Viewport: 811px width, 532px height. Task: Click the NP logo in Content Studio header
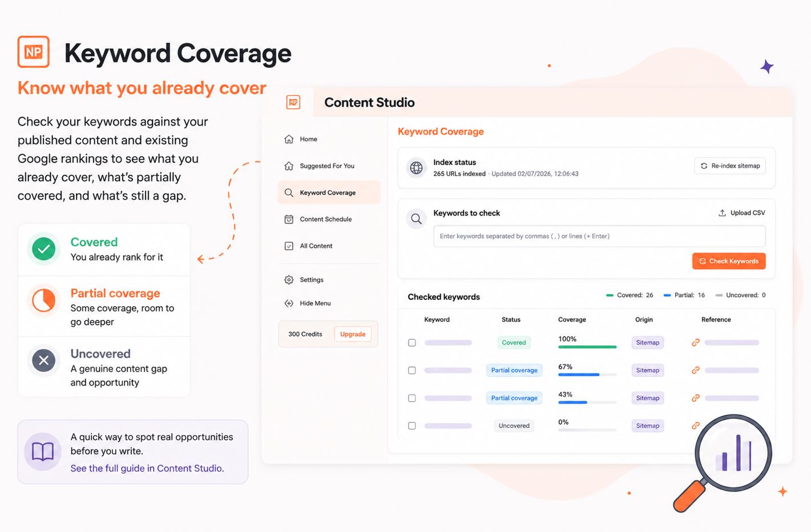[x=293, y=102]
